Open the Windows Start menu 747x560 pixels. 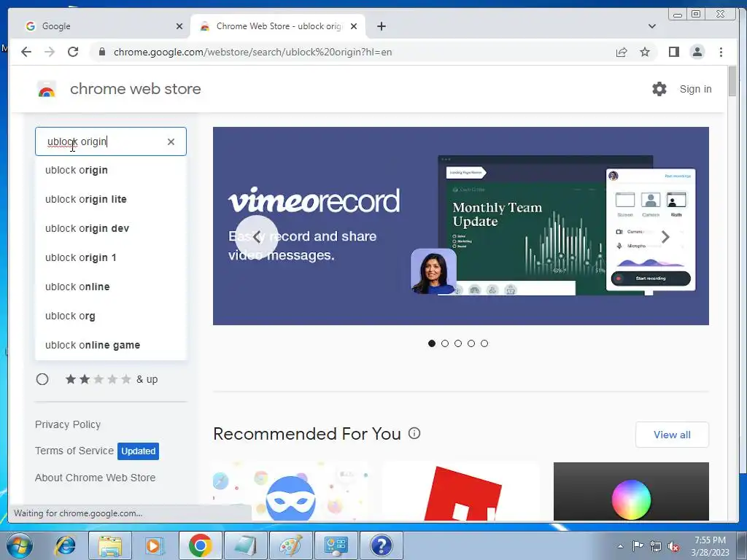pos(20,545)
